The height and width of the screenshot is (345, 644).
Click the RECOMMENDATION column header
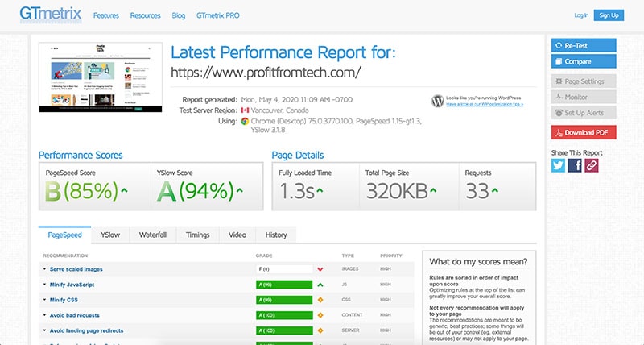(x=65, y=256)
